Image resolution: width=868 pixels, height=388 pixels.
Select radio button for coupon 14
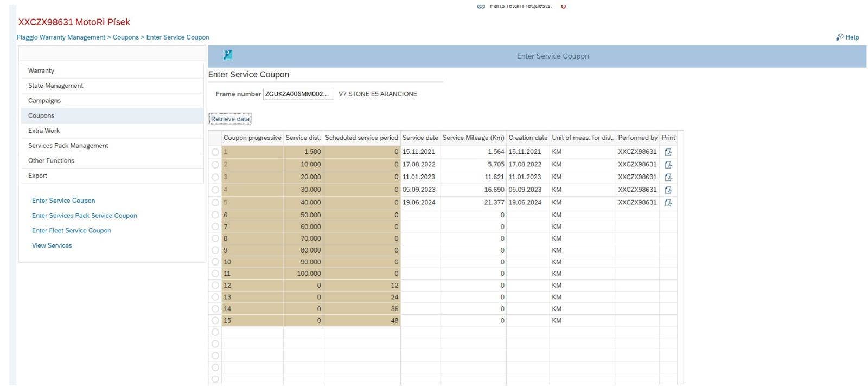pyautogui.click(x=215, y=309)
